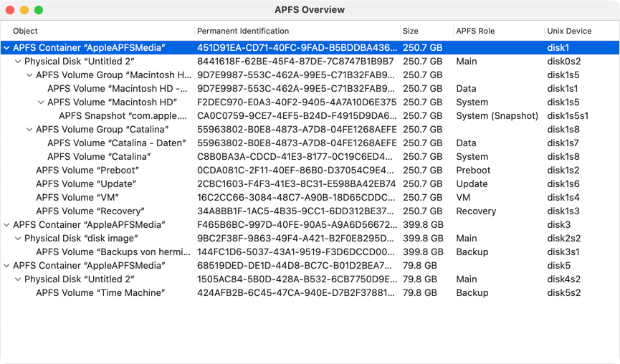620x364 pixels.
Task: Minimize the APFS Overview window
Action: coord(24,10)
